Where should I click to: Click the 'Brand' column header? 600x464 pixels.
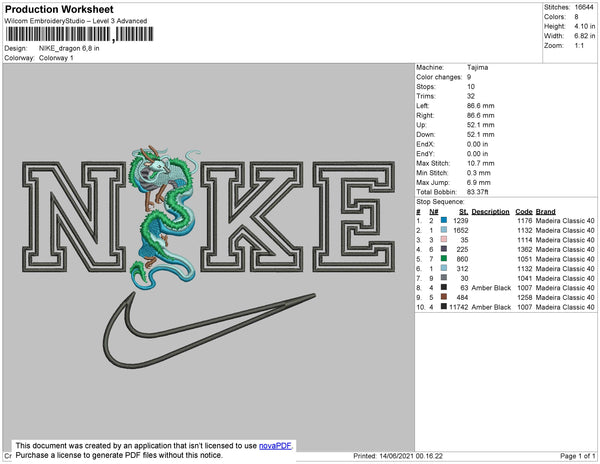click(545, 212)
